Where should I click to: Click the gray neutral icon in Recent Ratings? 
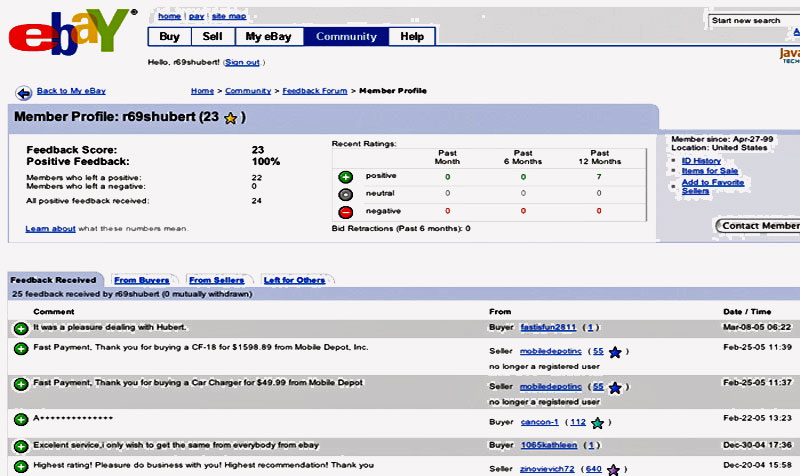345,194
